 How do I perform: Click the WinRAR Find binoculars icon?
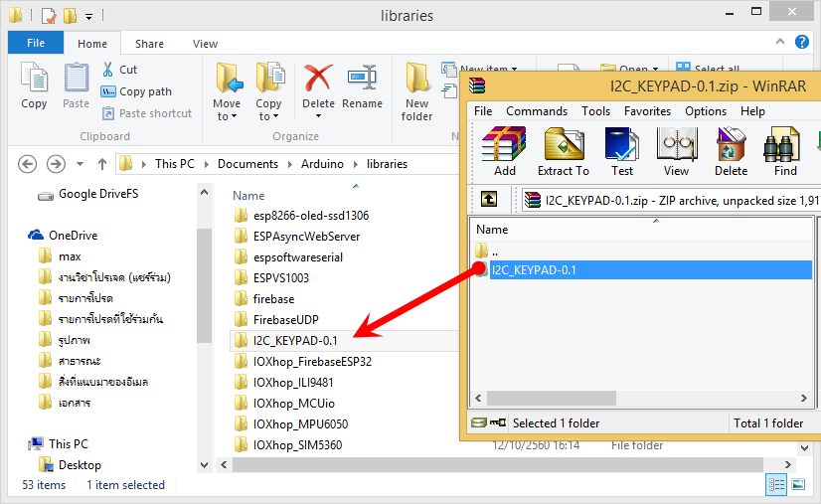point(781,144)
